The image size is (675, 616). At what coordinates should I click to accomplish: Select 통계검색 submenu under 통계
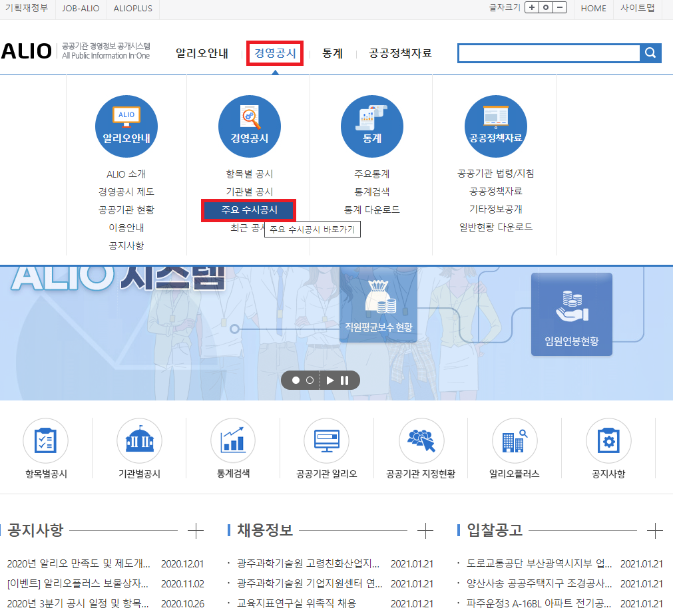tap(372, 192)
